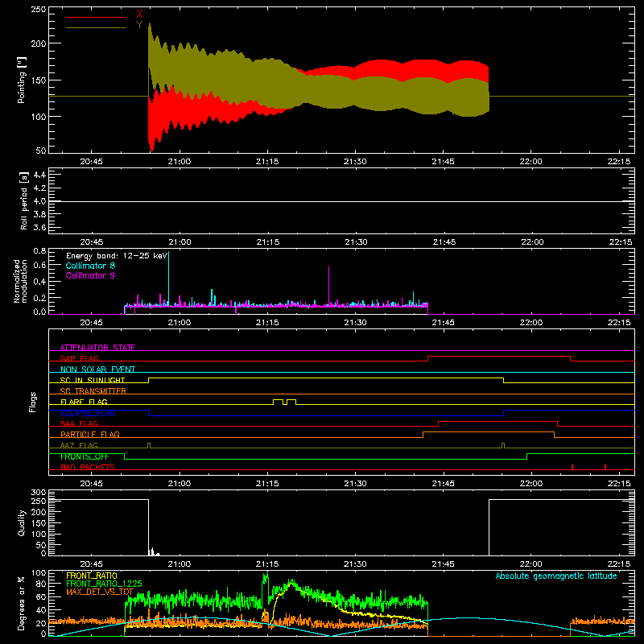The height and width of the screenshot is (644, 644).
Task: Click the 0.4 tick on modulation axis
Action: [x=39, y=282]
